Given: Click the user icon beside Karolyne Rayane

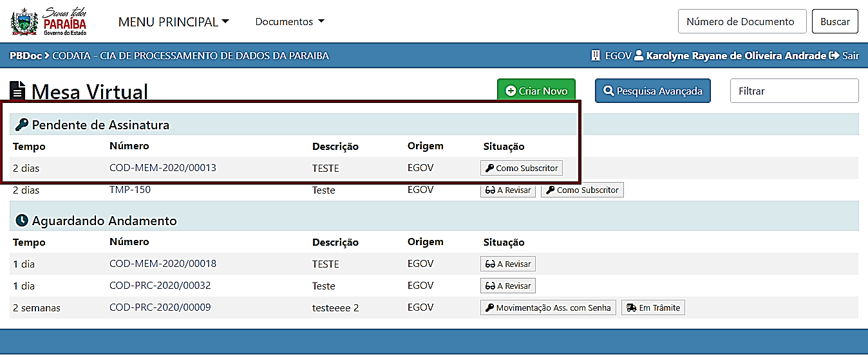Looking at the screenshot, I should [639, 56].
